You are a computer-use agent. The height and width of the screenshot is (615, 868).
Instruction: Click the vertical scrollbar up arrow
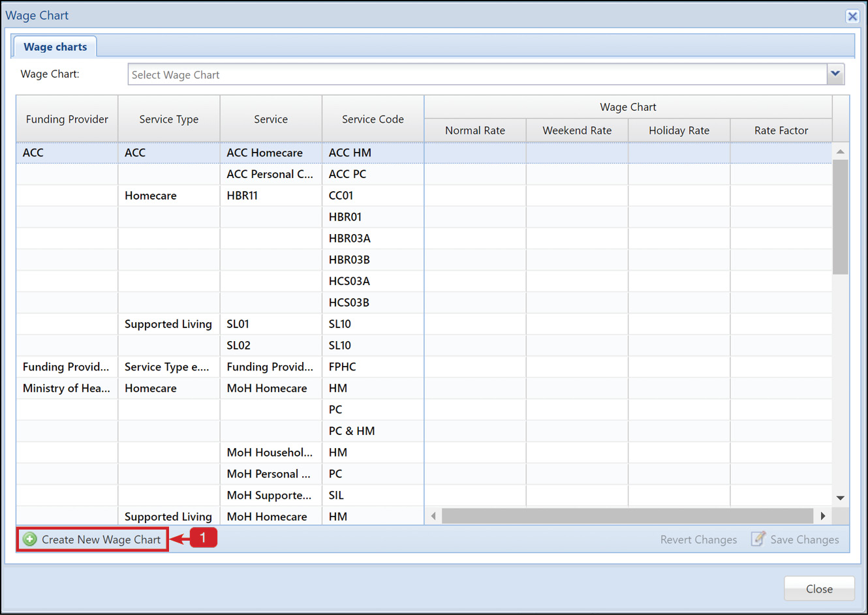click(841, 151)
